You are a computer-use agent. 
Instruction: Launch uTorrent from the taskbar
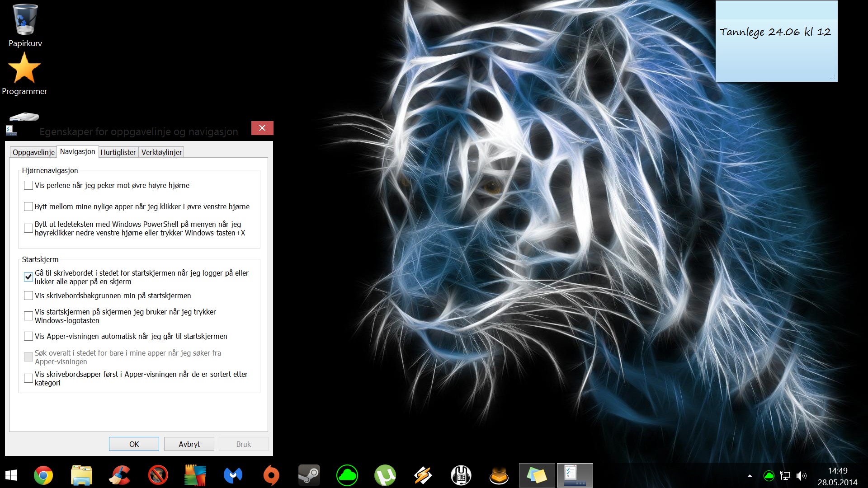pos(385,475)
